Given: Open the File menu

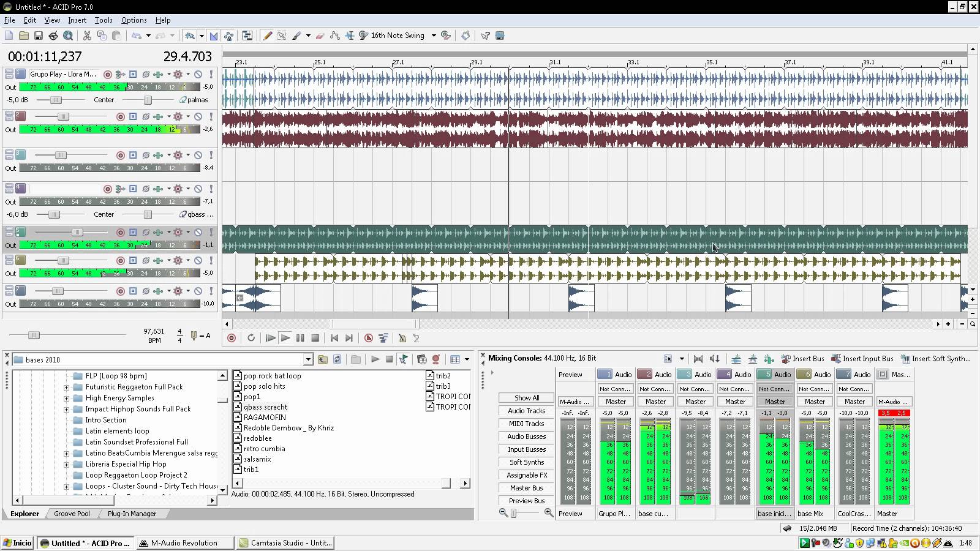Looking at the screenshot, I should 10,20.
